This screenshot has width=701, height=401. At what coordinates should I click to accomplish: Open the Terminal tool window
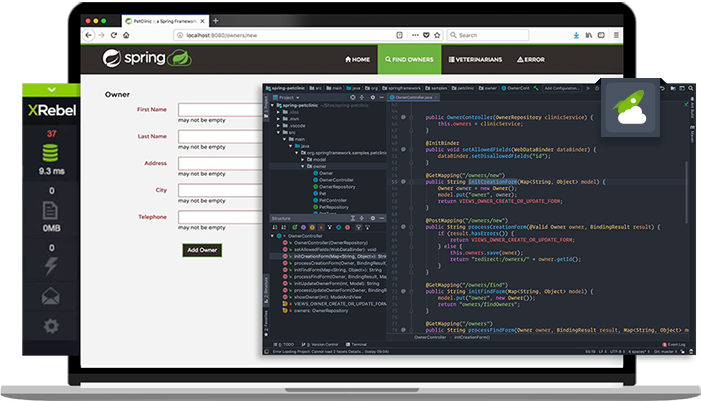356,344
